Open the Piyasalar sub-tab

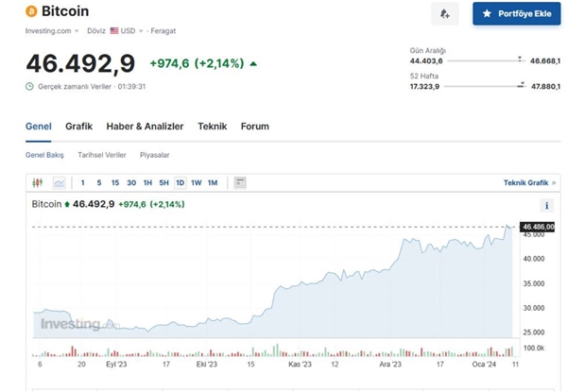155,155
